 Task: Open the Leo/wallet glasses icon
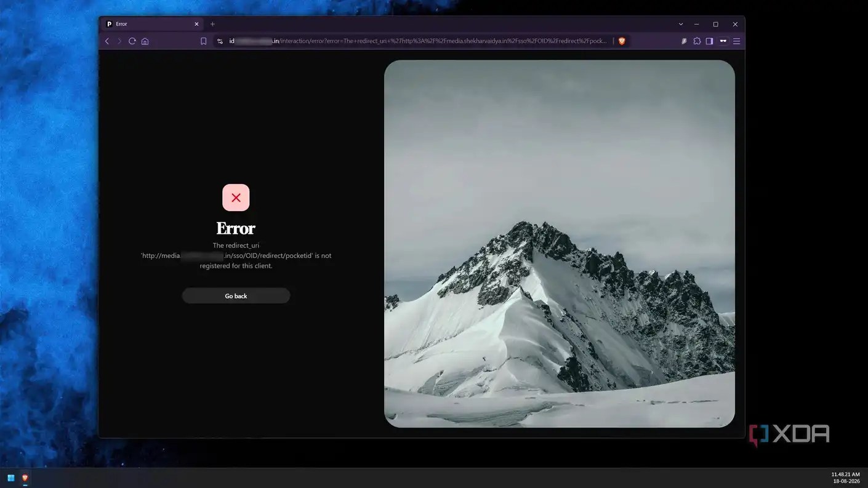[x=723, y=41]
